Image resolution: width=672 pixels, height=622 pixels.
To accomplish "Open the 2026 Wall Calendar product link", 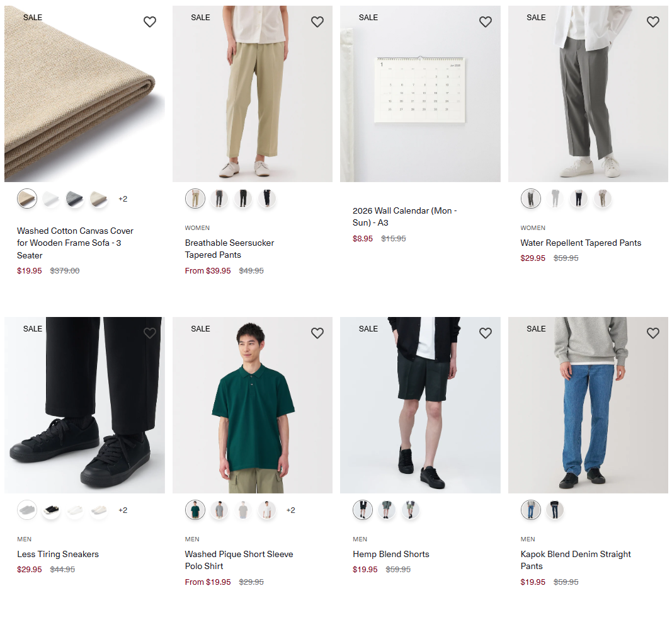I will pyautogui.click(x=404, y=217).
